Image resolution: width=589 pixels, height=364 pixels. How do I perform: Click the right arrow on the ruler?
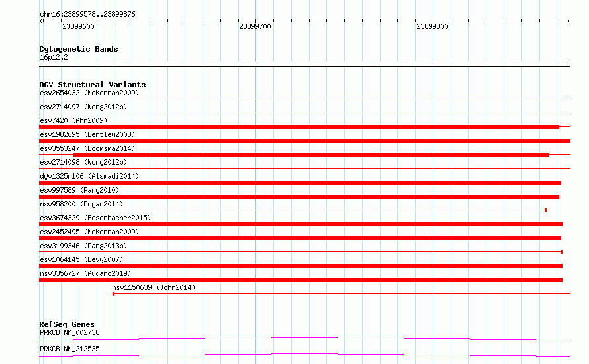[568, 21]
